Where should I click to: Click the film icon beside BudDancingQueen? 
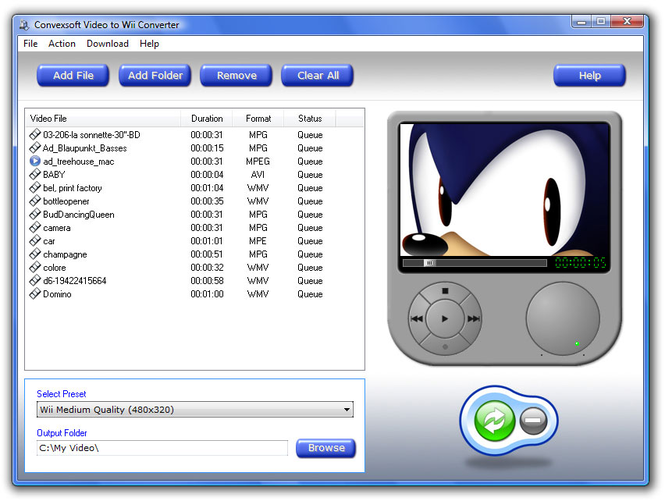tap(35, 214)
